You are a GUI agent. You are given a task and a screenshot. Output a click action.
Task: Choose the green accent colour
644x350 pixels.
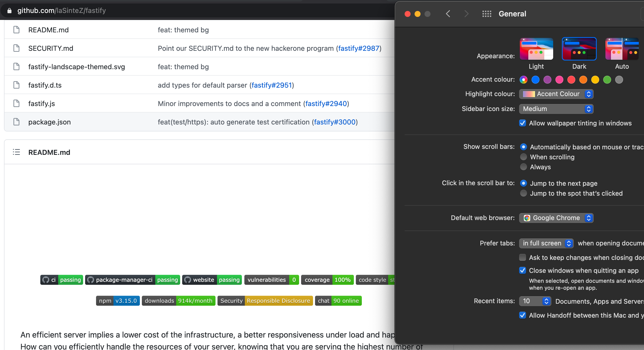tap(607, 80)
